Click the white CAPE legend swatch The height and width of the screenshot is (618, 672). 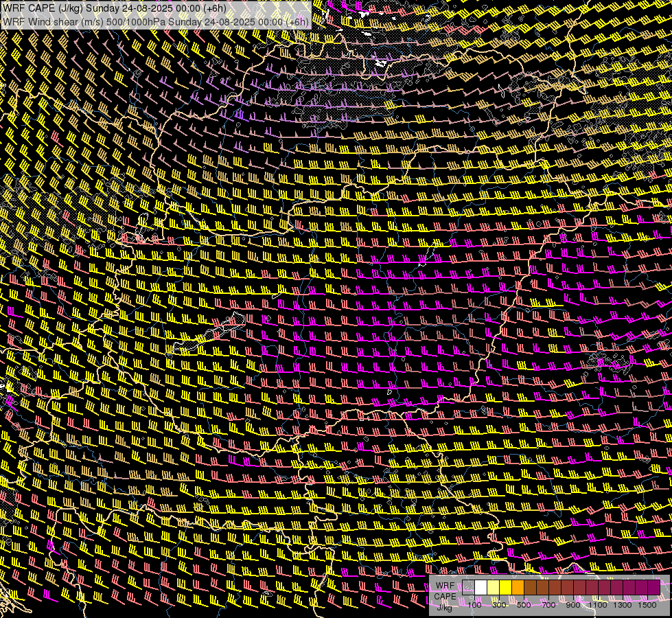[481, 587]
